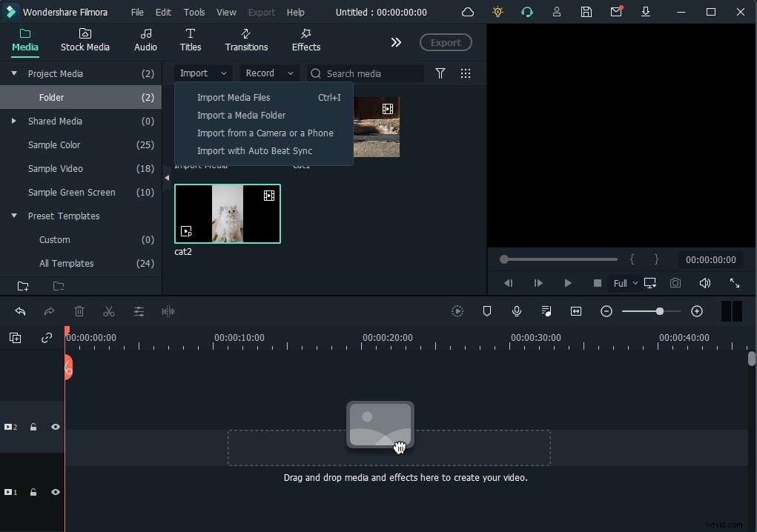Open the Record dropdown
The height and width of the screenshot is (532, 757).
(x=268, y=73)
